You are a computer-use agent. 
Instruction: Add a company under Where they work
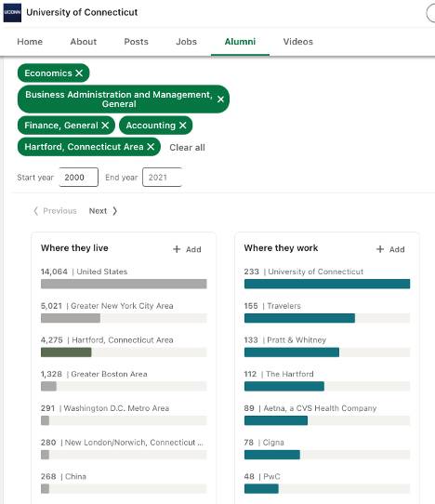[390, 249]
